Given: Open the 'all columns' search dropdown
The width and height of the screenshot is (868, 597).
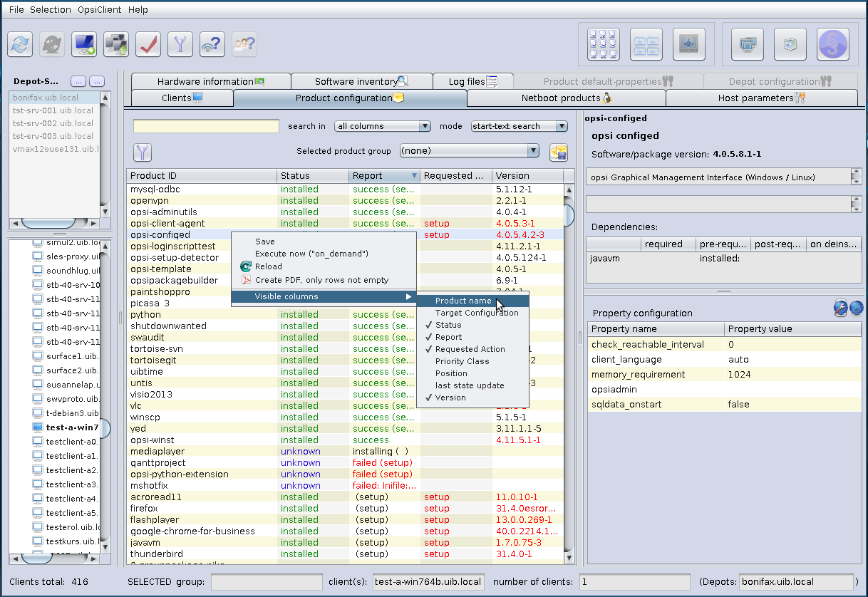Looking at the screenshot, I should (x=383, y=126).
